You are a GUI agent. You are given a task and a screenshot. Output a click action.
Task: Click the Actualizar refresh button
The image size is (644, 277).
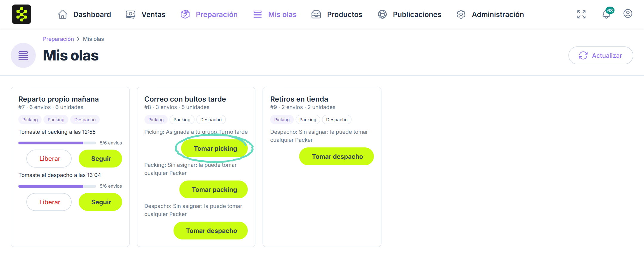click(600, 55)
